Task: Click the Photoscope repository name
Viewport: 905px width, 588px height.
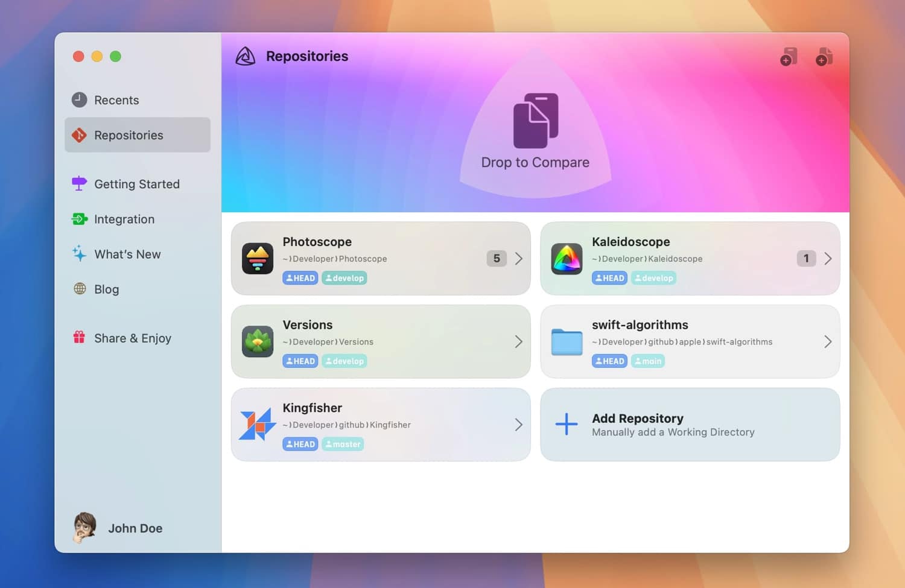Action: pyautogui.click(x=317, y=242)
